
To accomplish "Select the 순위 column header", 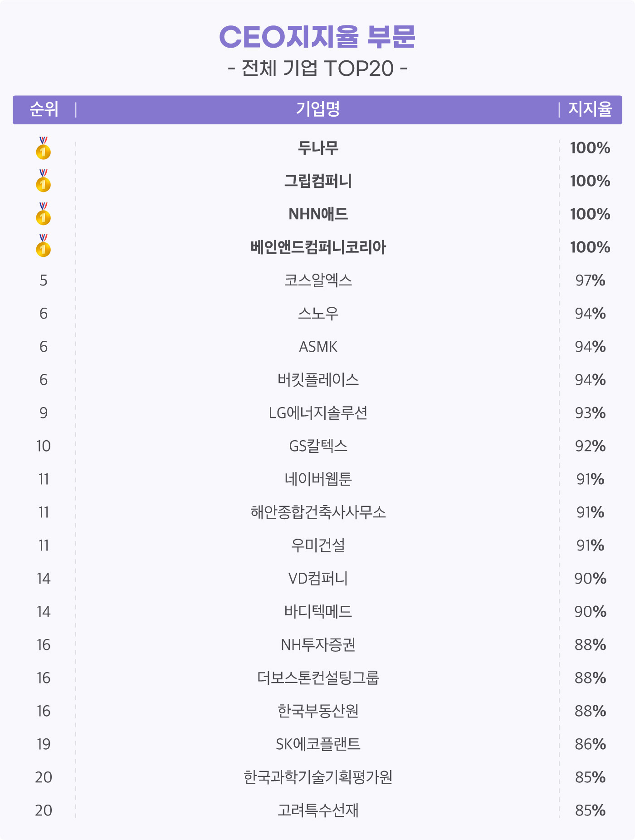I will (44, 109).
